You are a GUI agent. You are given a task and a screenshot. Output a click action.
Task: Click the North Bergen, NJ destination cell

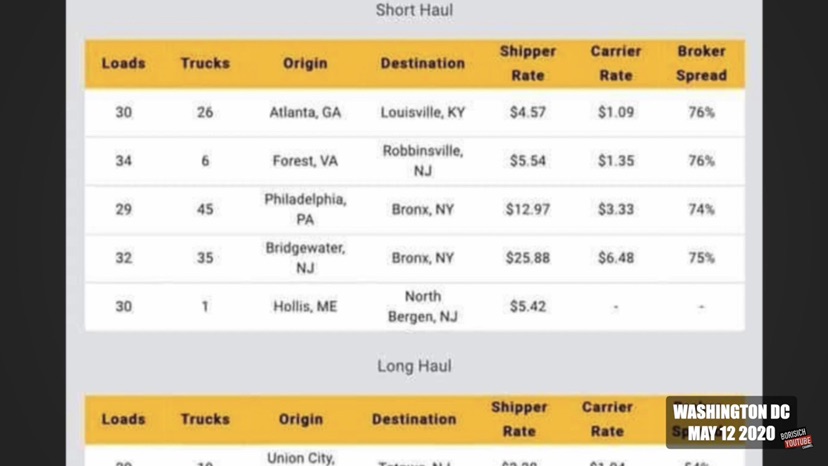pos(422,306)
